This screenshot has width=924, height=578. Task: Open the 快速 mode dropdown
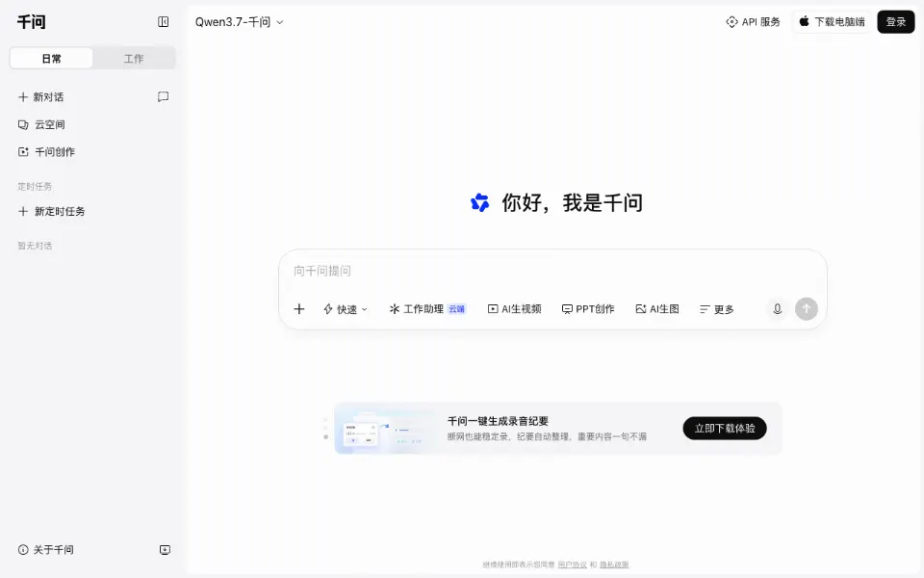(x=346, y=309)
